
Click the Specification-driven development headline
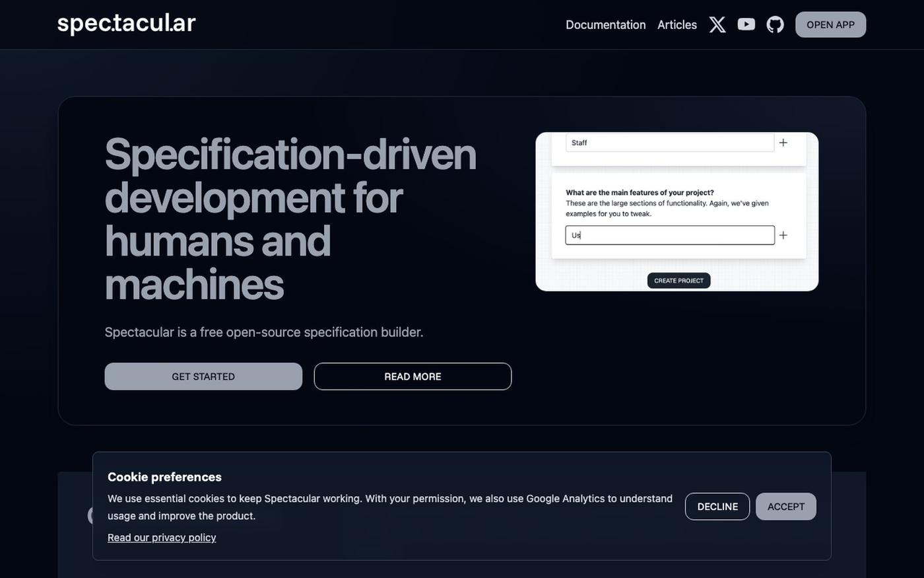click(290, 219)
